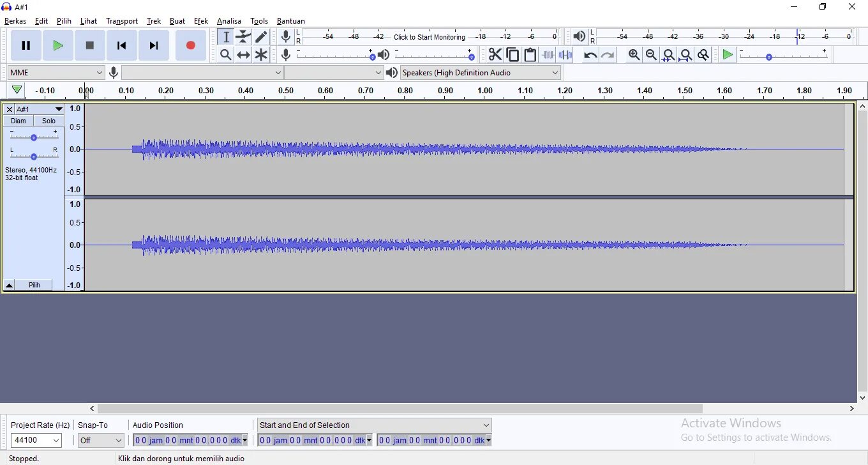
Task: Click the red Record button
Action: (x=190, y=45)
